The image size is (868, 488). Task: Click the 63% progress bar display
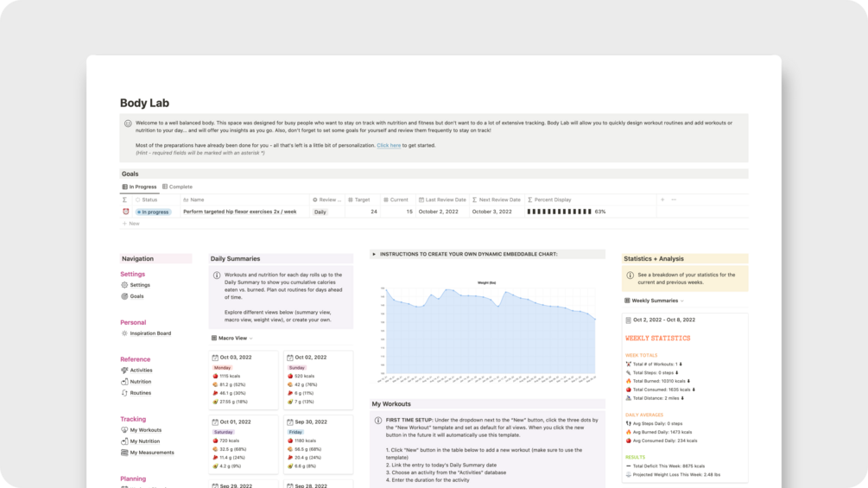click(567, 212)
